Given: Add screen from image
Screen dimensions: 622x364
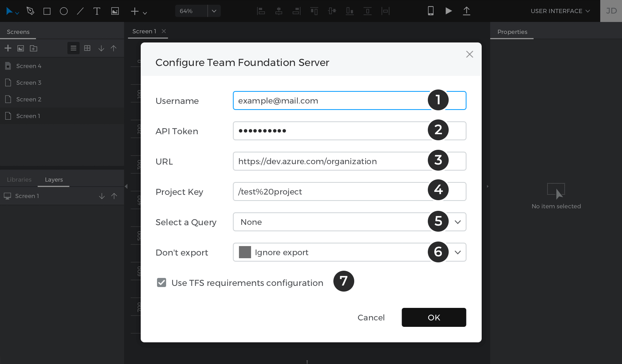Looking at the screenshot, I should pos(21,48).
